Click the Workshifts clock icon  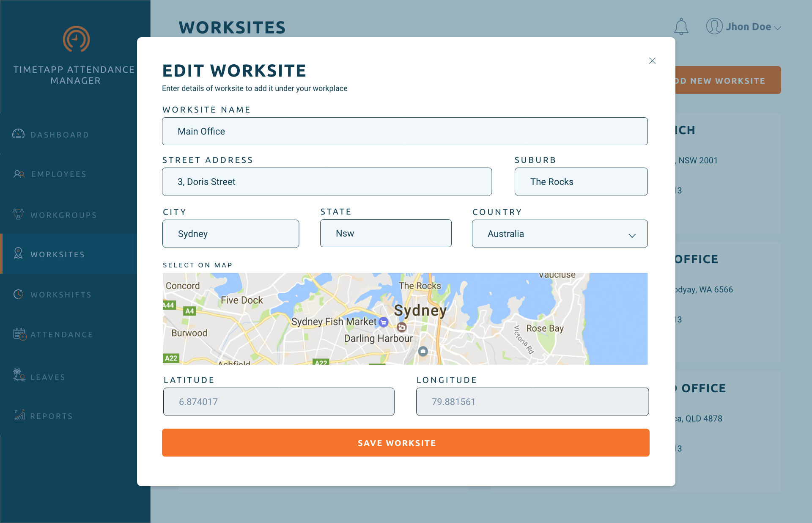click(18, 294)
